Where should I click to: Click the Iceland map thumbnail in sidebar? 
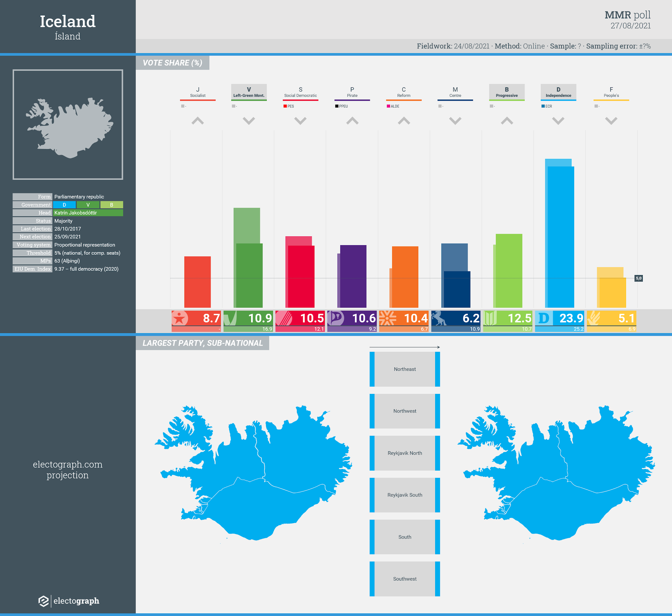[68, 125]
